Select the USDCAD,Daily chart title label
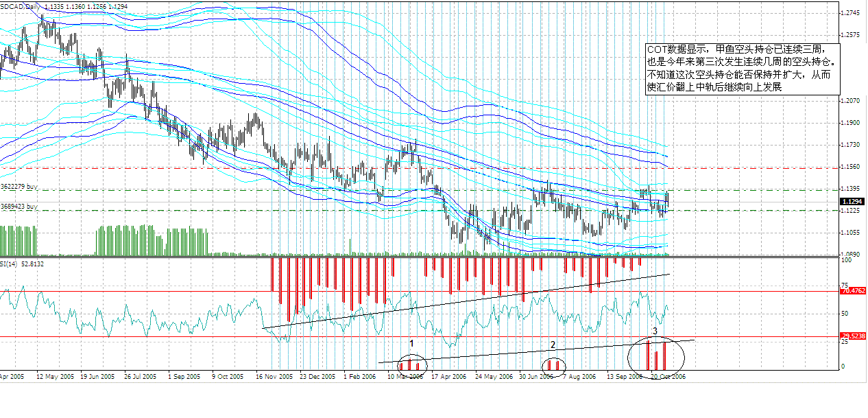 click(x=21, y=7)
